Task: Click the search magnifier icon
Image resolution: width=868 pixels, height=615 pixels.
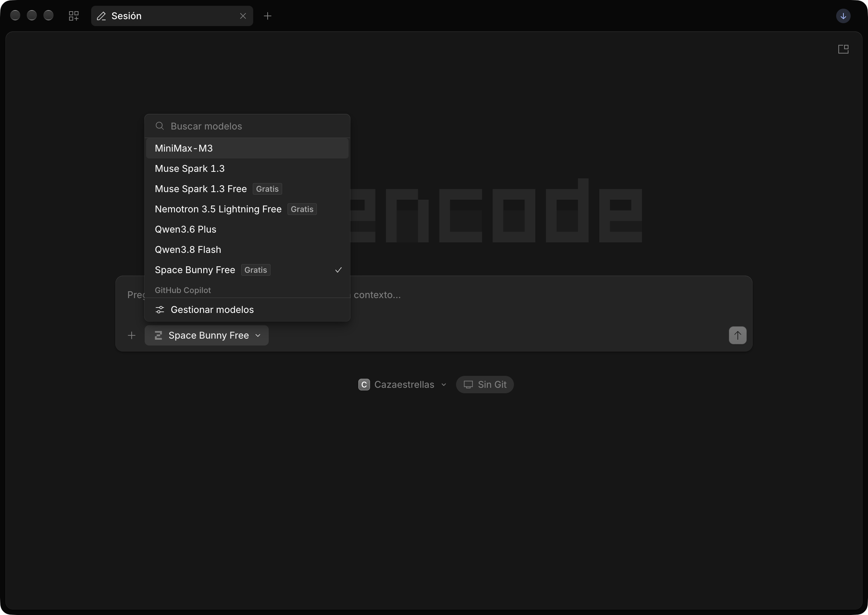Action: click(x=160, y=126)
